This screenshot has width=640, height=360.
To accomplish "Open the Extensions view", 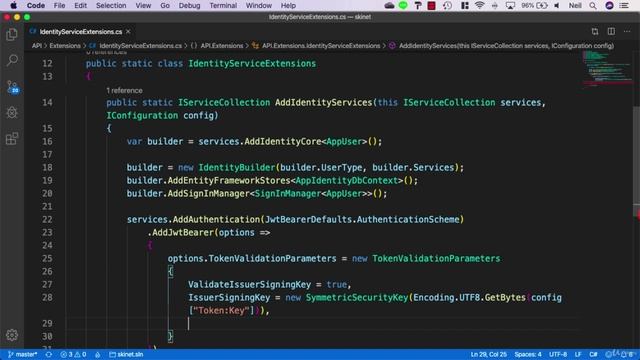I will (x=12, y=139).
